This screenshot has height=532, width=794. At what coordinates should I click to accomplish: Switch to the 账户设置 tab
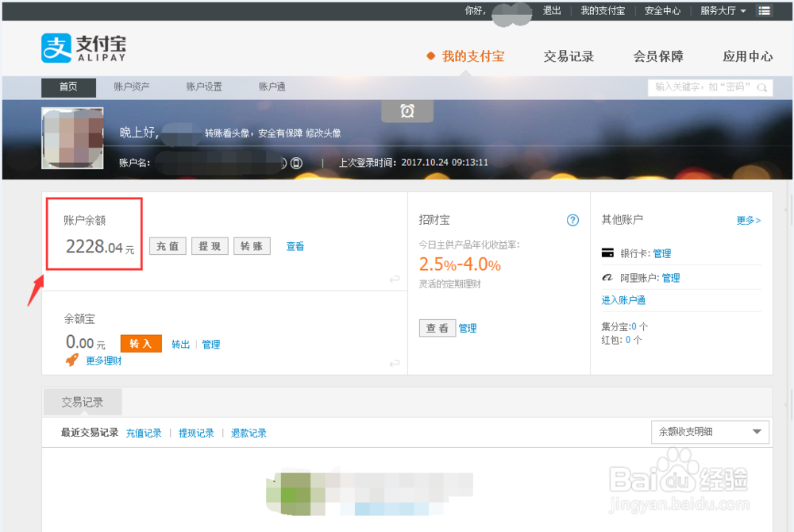pos(204,87)
